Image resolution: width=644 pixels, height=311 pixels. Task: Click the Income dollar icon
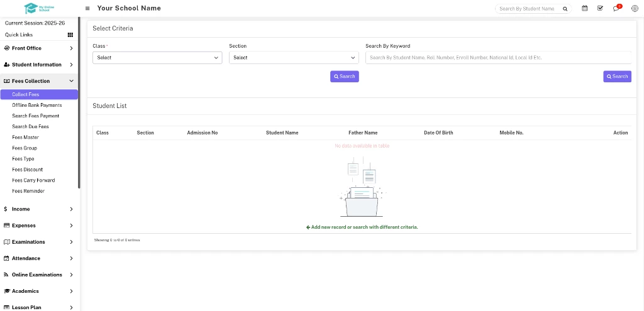(x=5, y=209)
